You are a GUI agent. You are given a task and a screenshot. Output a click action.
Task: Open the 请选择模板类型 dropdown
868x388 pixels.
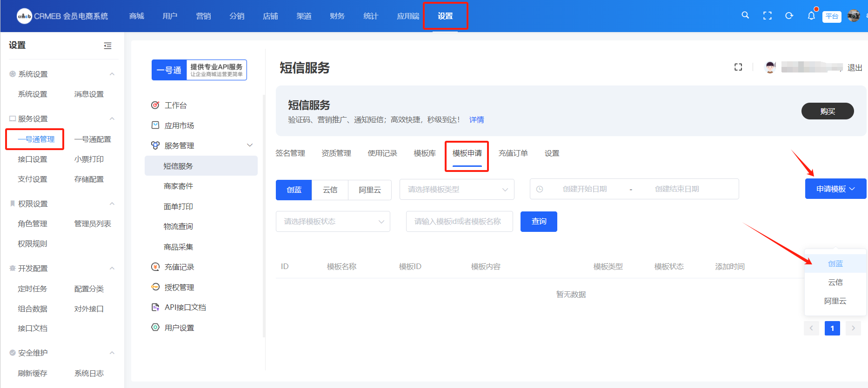point(457,190)
